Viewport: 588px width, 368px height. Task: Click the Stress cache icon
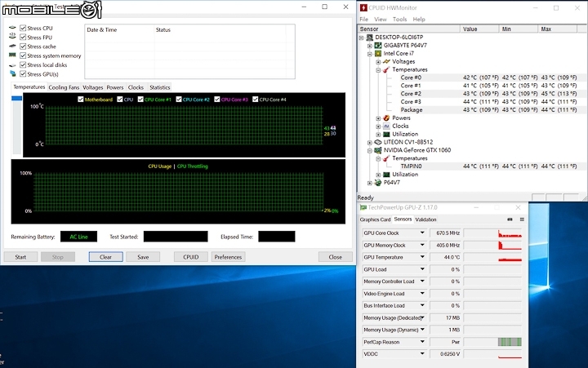[12, 46]
